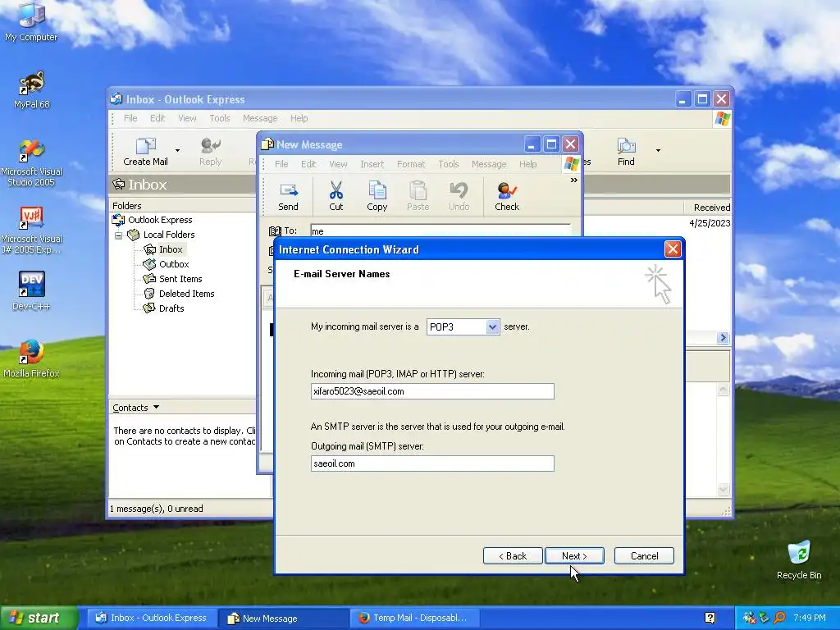Select the Drafts folder
Image resolution: width=840 pixels, height=630 pixels.
(x=171, y=308)
